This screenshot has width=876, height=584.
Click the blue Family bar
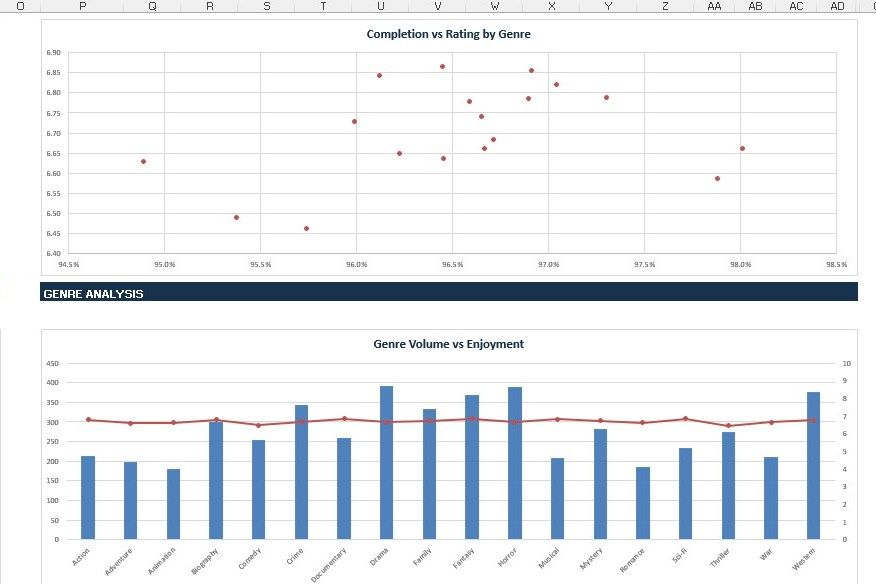coord(430,474)
